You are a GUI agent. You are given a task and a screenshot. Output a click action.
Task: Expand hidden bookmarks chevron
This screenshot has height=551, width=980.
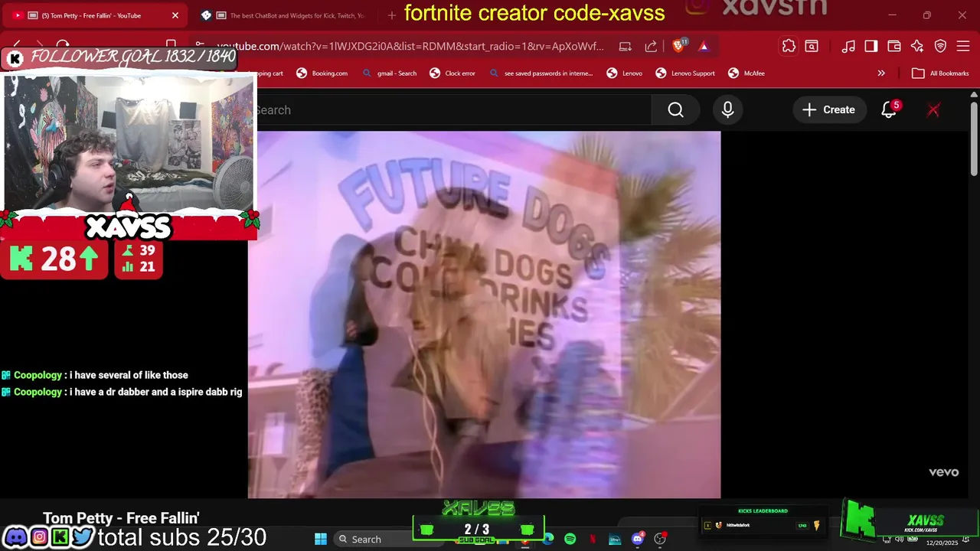point(881,73)
